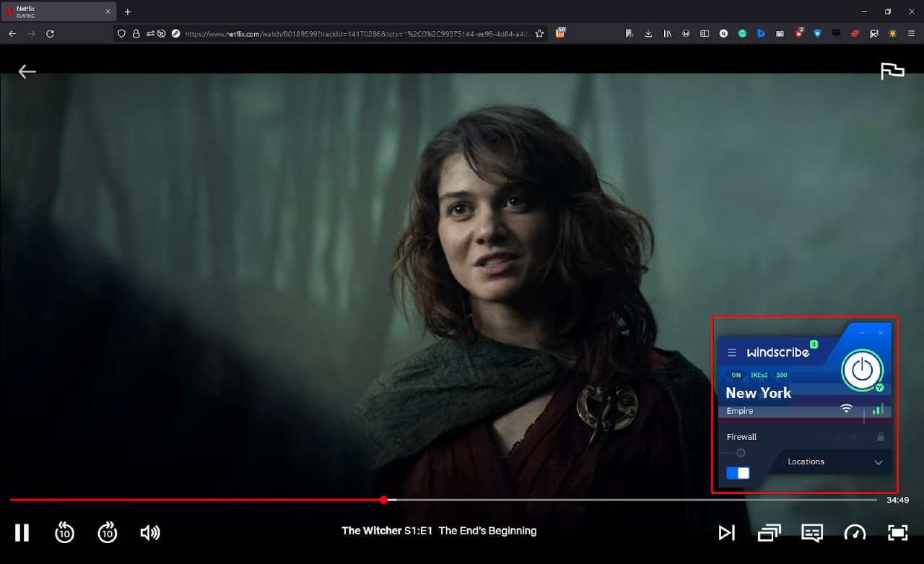Mute the video volume
Viewport: 924px width, 564px height.
pyautogui.click(x=150, y=533)
